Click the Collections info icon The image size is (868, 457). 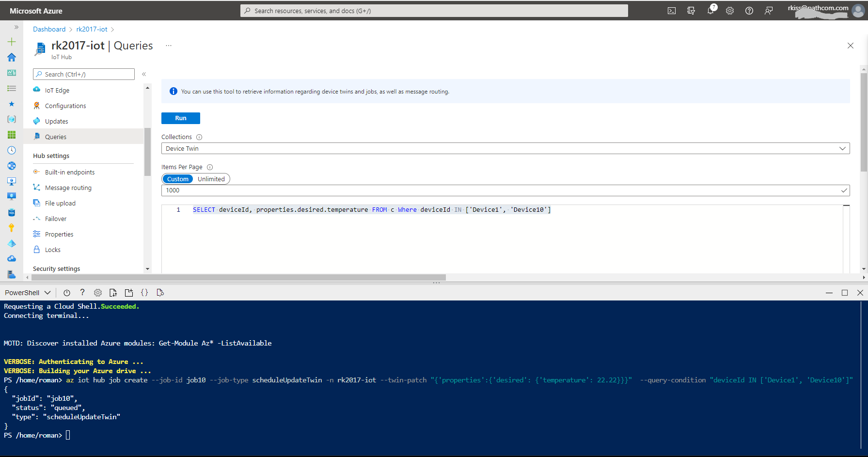pos(199,137)
